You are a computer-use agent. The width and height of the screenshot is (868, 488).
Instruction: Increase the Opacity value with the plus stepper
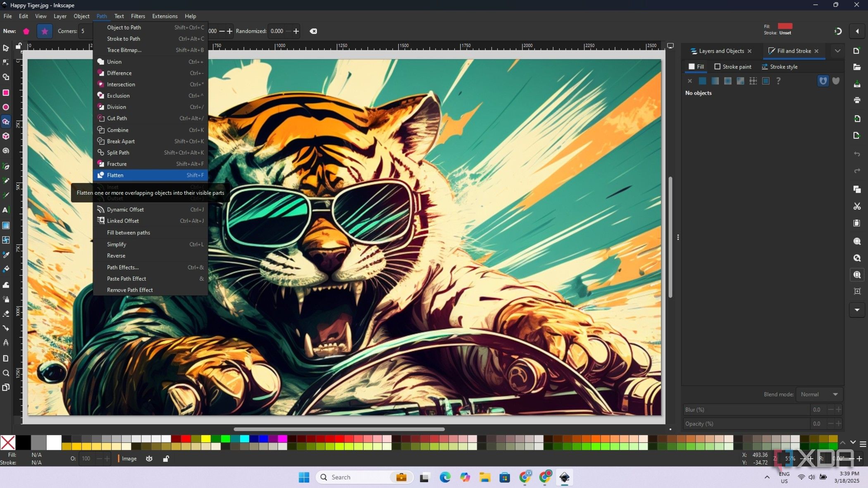[x=839, y=424]
